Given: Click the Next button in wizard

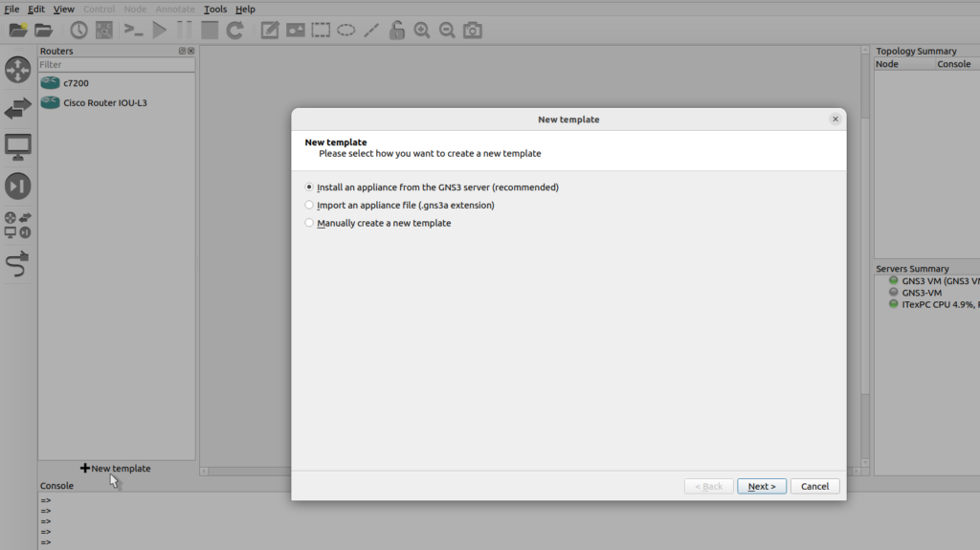Looking at the screenshot, I should pyautogui.click(x=762, y=486).
